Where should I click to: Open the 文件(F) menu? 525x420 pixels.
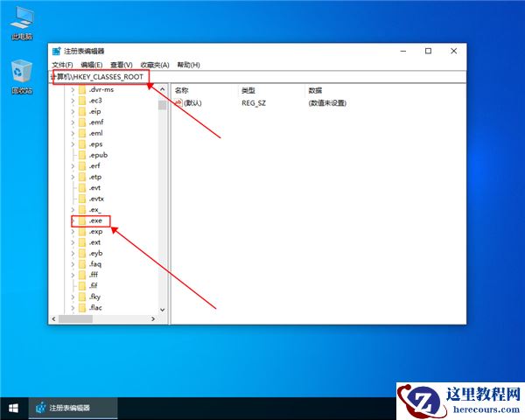click(x=63, y=65)
